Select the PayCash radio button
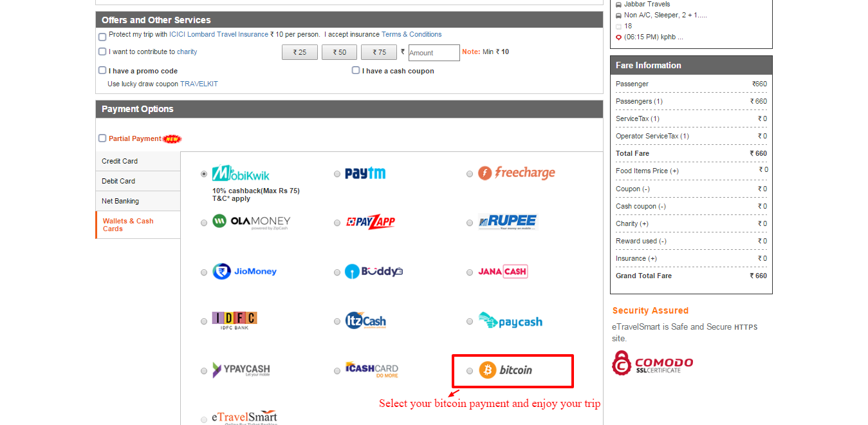Image resolution: width=868 pixels, height=425 pixels. tap(470, 321)
